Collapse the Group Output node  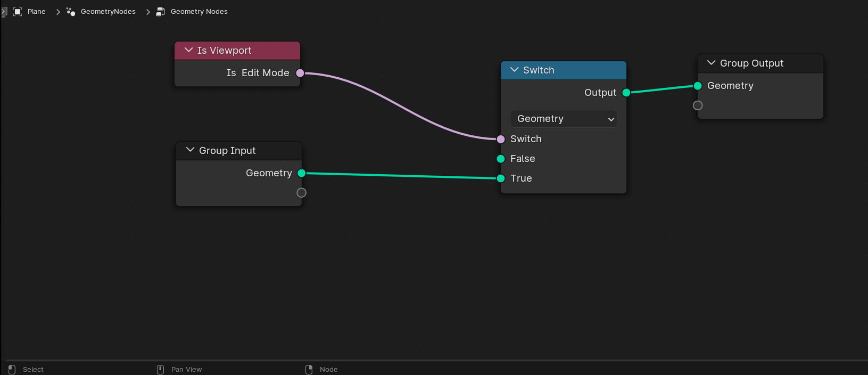click(x=711, y=63)
